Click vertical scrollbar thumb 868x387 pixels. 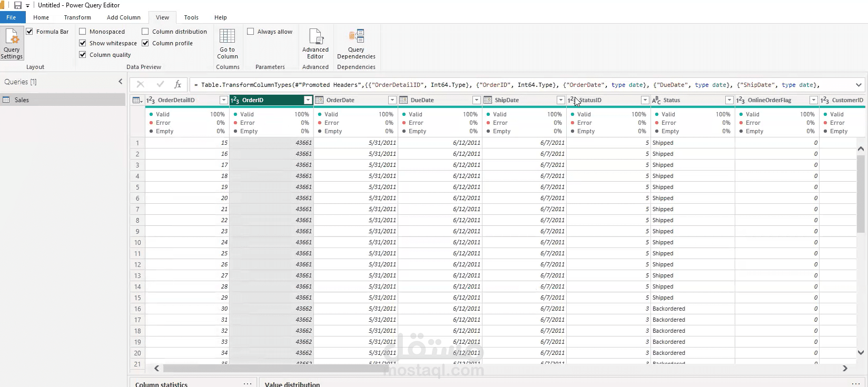[x=861, y=194]
